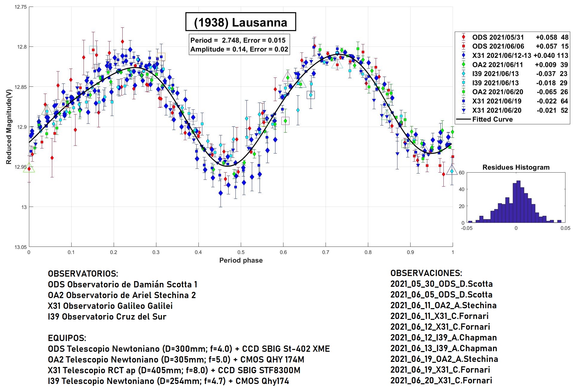Select legend label 'ODS 2021/06/06'
Viewport: 575px width, 392px height.
[498, 46]
